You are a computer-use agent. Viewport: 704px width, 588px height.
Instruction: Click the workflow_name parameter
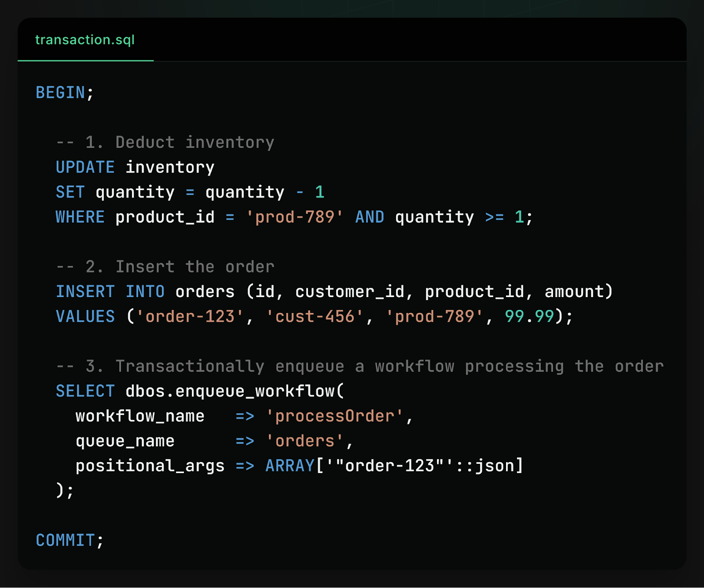point(139,415)
